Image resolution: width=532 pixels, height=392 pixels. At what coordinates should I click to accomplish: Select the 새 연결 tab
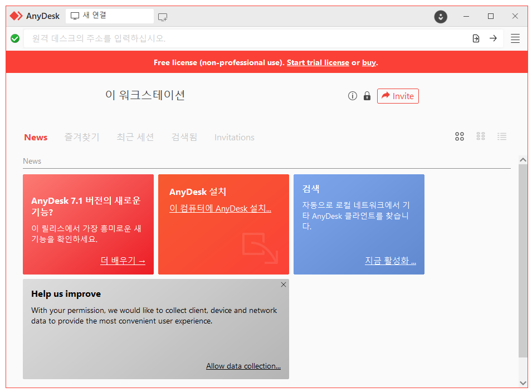pyautogui.click(x=109, y=16)
